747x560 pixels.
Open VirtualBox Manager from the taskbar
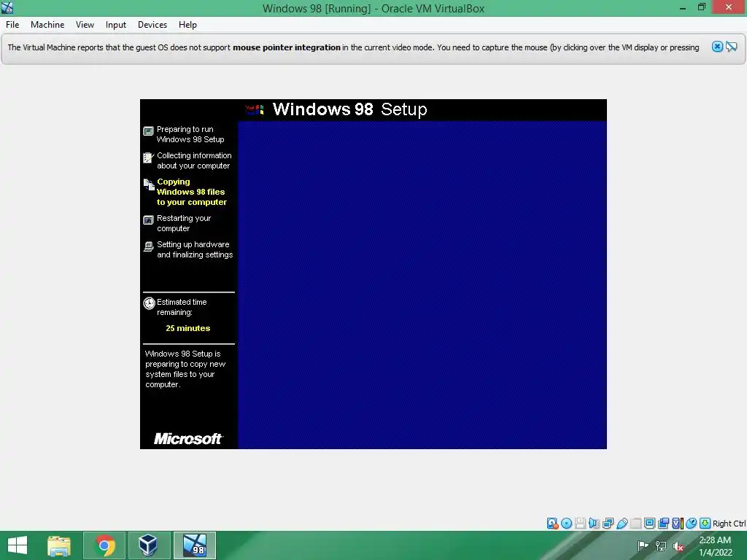point(148,545)
